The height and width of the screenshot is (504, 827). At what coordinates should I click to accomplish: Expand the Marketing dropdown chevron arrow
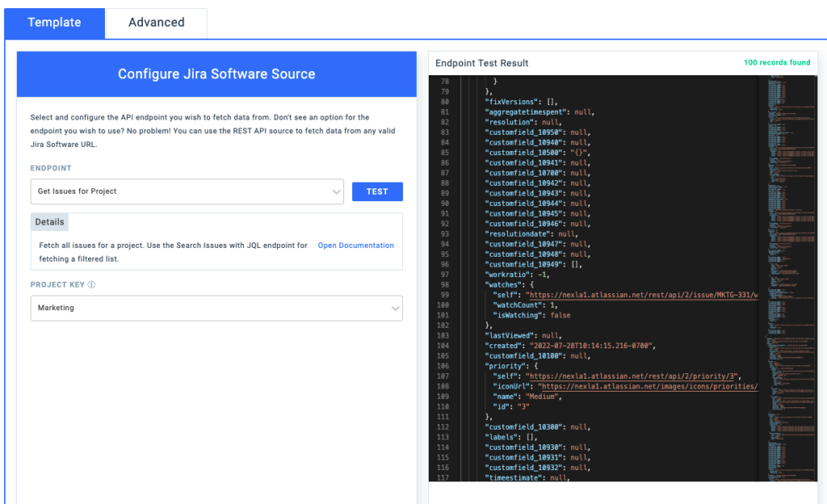point(395,309)
